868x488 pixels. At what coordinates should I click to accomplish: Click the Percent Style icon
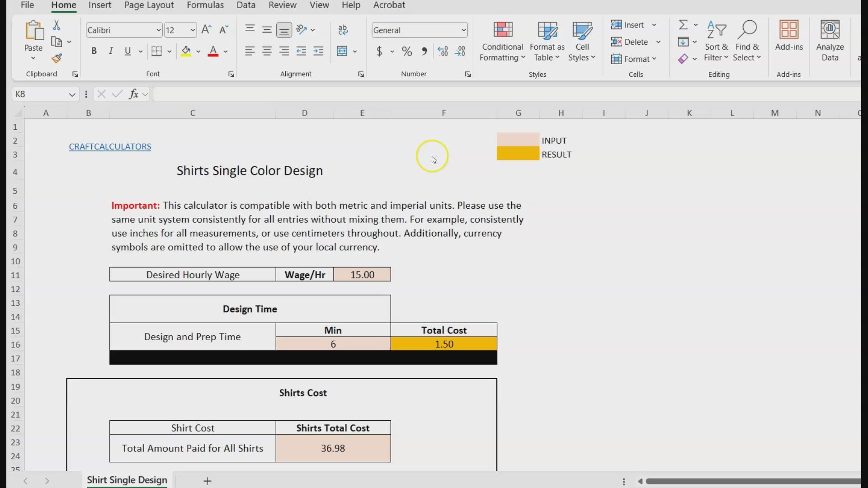(407, 52)
